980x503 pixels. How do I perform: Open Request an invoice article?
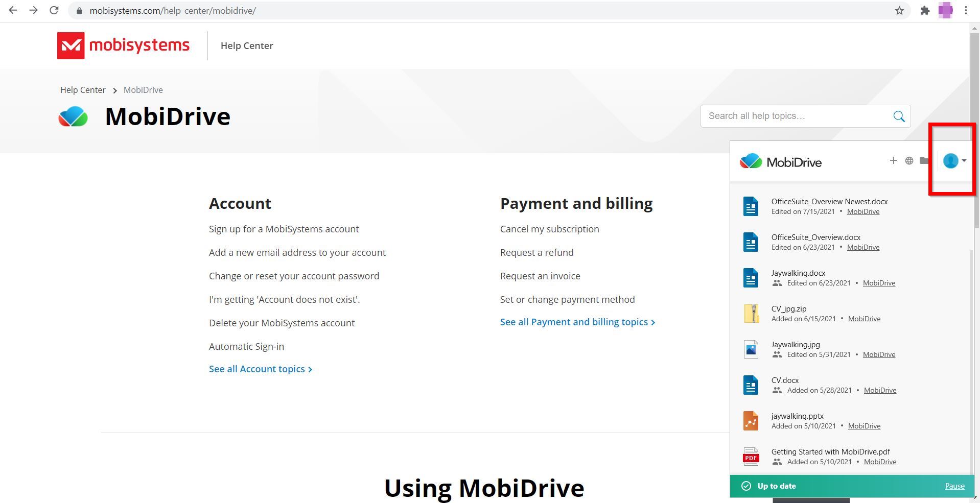(540, 276)
